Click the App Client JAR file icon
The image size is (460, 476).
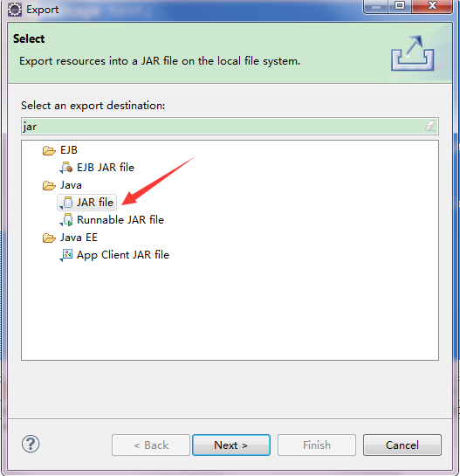tap(66, 255)
